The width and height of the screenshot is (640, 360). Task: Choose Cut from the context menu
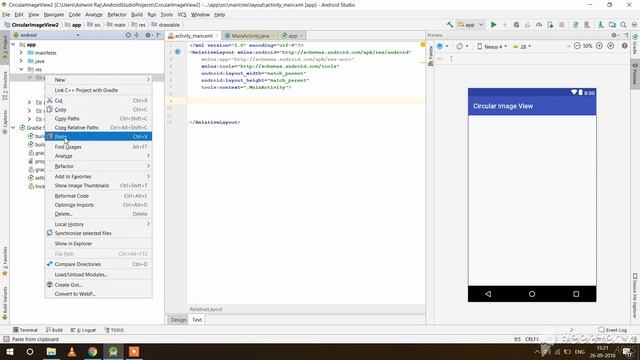pyautogui.click(x=98, y=100)
